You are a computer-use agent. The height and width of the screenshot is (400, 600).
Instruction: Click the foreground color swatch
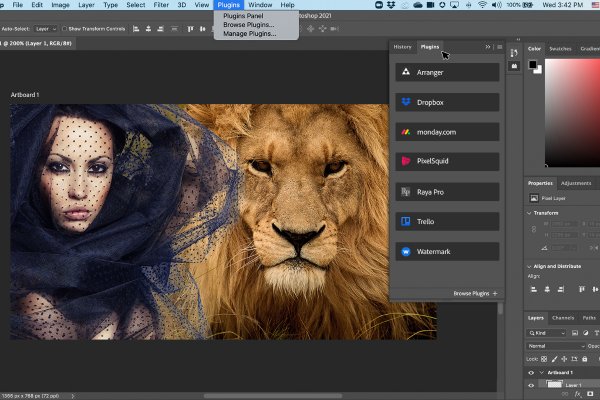click(x=532, y=65)
